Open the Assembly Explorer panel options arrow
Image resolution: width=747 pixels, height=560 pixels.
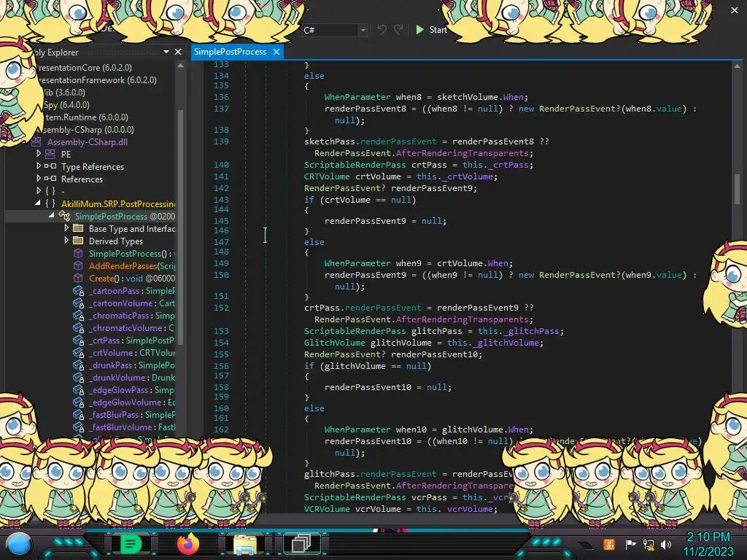pos(166,52)
